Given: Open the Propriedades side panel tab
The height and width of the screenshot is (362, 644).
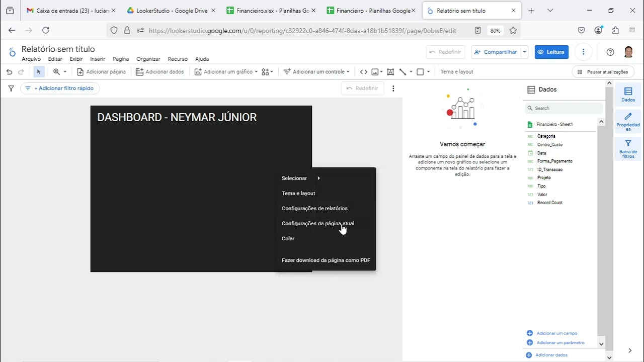Looking at the screenshot, I should (628, 122).
